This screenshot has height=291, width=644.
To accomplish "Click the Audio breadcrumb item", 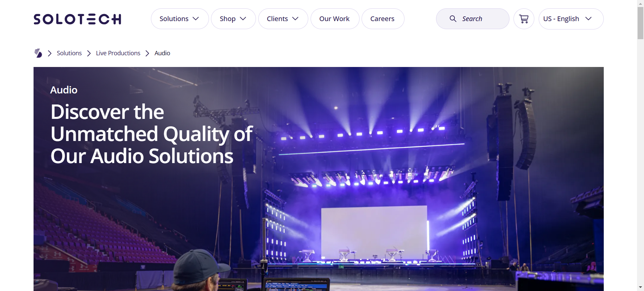I will (x=162, y=53).
